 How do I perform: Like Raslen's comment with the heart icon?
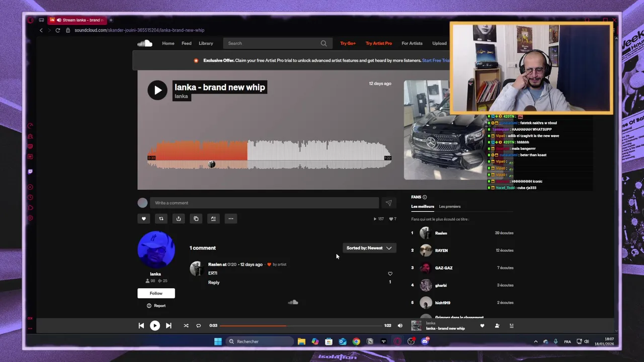pos(390,274)
